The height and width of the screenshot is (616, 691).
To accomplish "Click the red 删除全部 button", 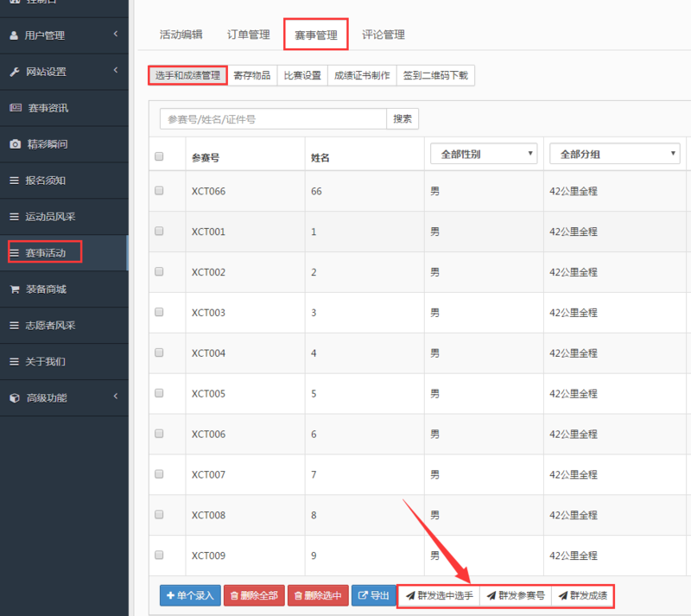I will coord(254,595).
